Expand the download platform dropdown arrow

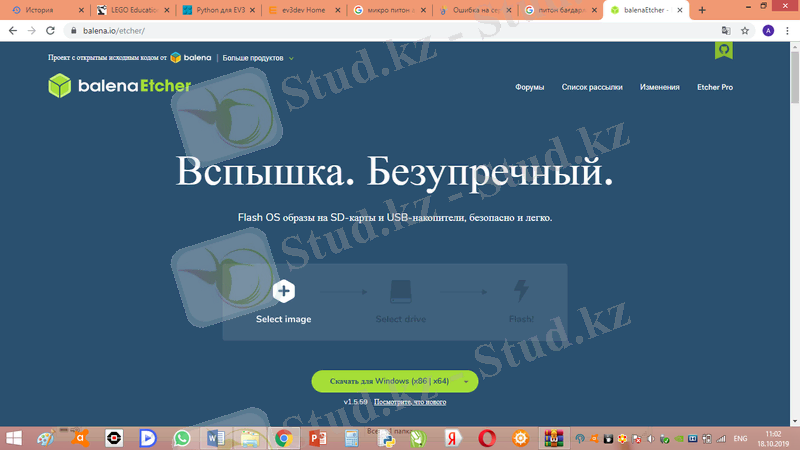466,382
